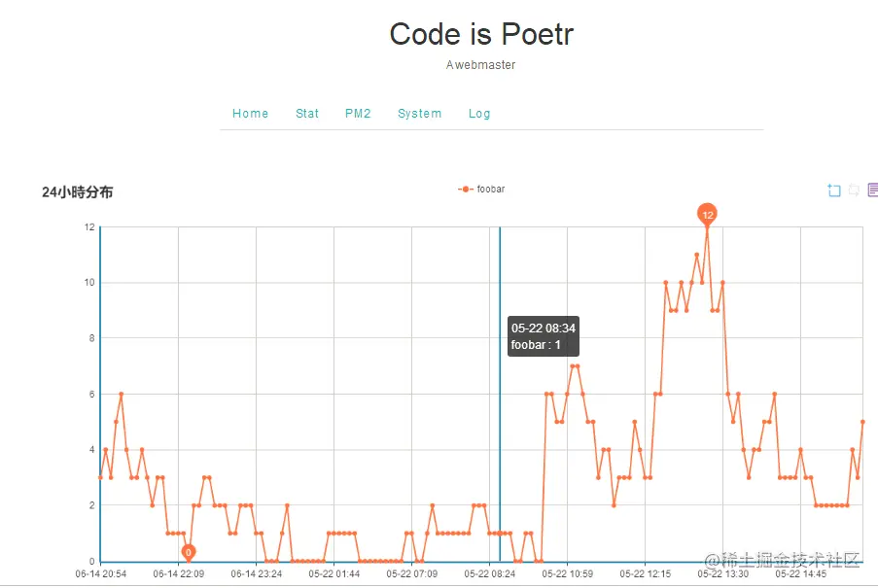Open the Log page
The image size is (878, 588).
(x=479, y=114)
